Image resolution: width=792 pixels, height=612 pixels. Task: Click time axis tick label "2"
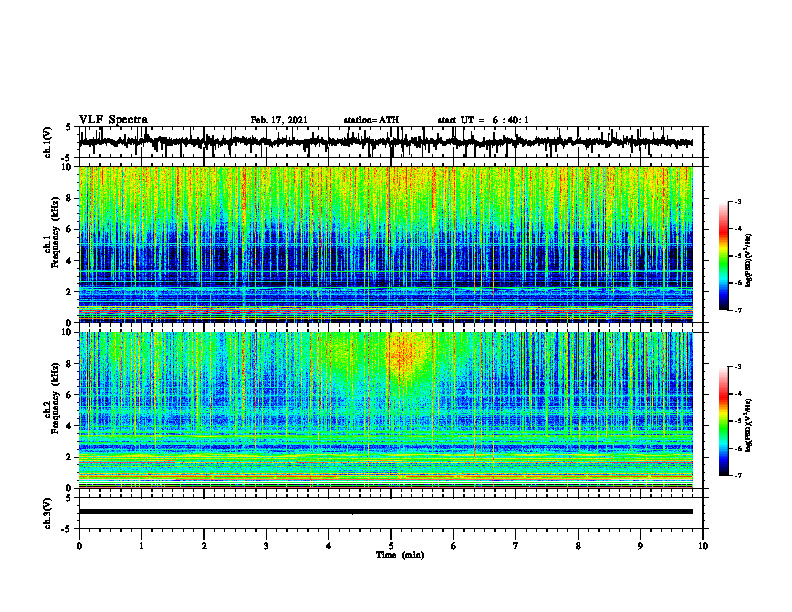204,546
